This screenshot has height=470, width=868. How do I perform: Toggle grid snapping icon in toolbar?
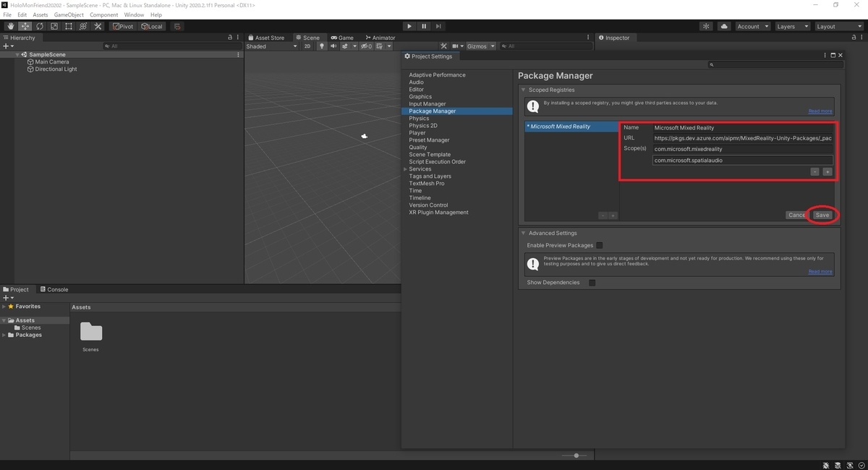177,26
